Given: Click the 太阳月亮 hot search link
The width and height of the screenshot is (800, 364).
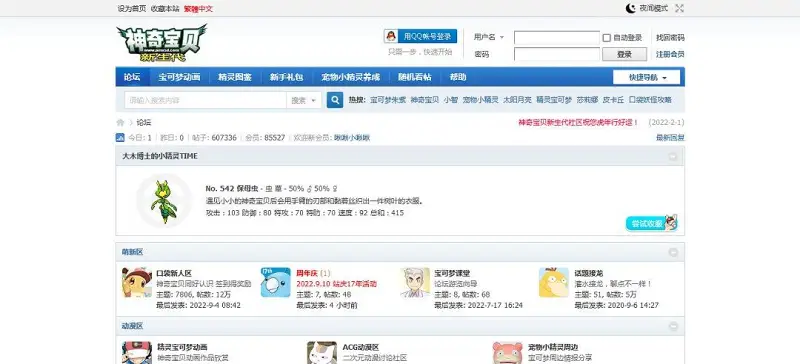Looking at the screenshot, I should 517,100.
